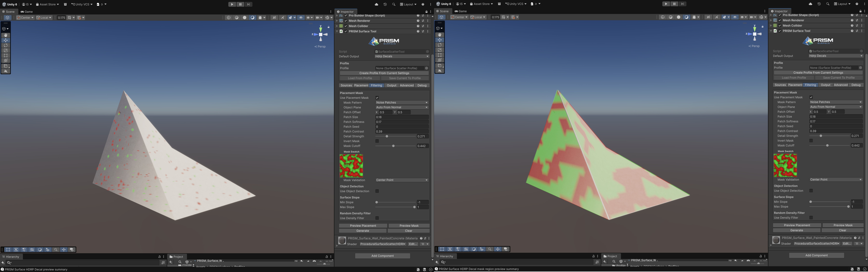Collapse PRISM Surface Tool component in left Inspector
This screenshot has height=272, width=868.
[337, 31]
